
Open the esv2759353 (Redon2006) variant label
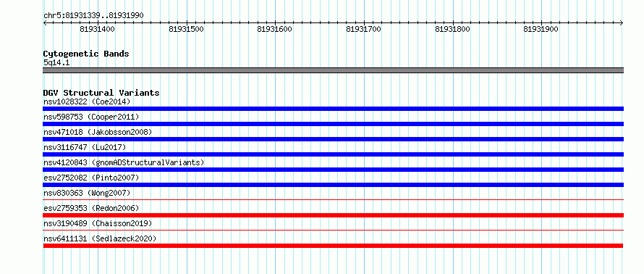[x=91, y=208]
